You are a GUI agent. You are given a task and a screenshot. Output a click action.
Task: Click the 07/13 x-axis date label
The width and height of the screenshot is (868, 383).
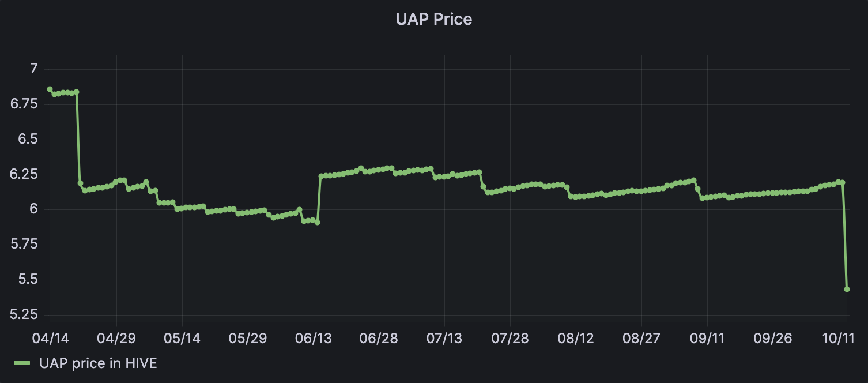(444, 338)
